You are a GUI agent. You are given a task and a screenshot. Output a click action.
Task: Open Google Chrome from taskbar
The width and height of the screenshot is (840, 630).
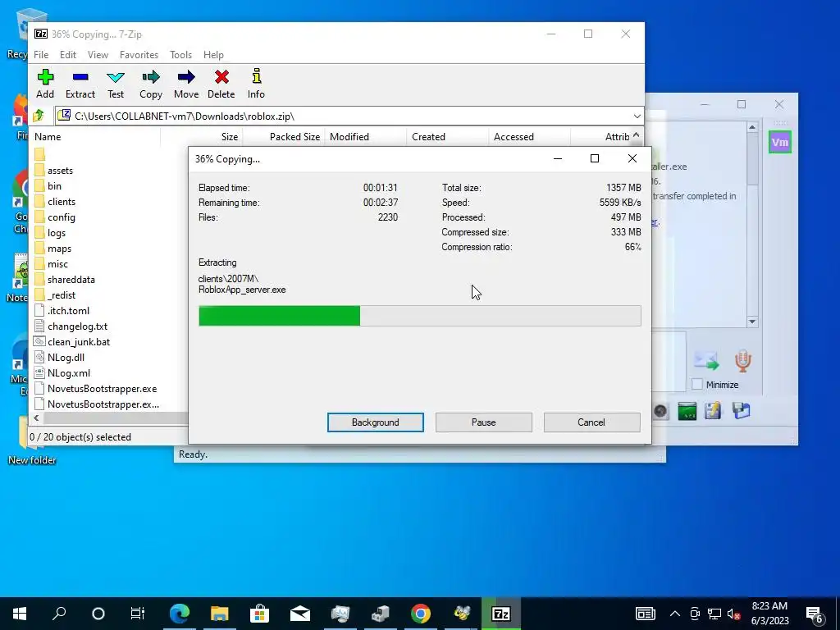(x=421, y=614)
